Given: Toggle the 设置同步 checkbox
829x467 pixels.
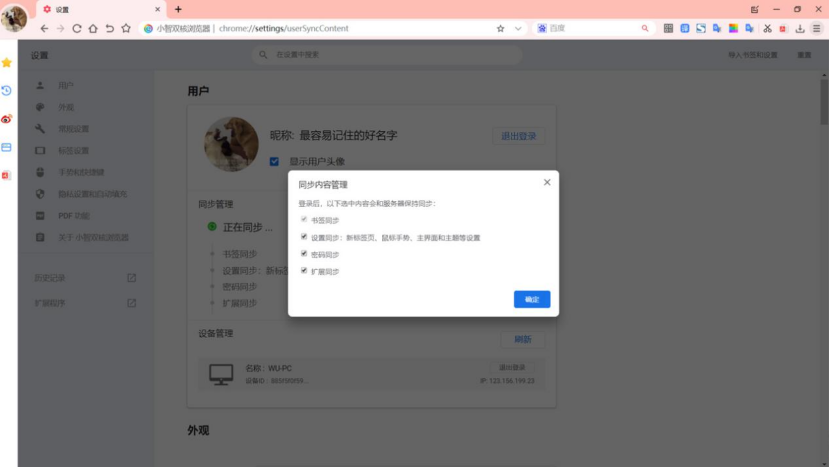Looking at the screenshot, I should [304, 236].
